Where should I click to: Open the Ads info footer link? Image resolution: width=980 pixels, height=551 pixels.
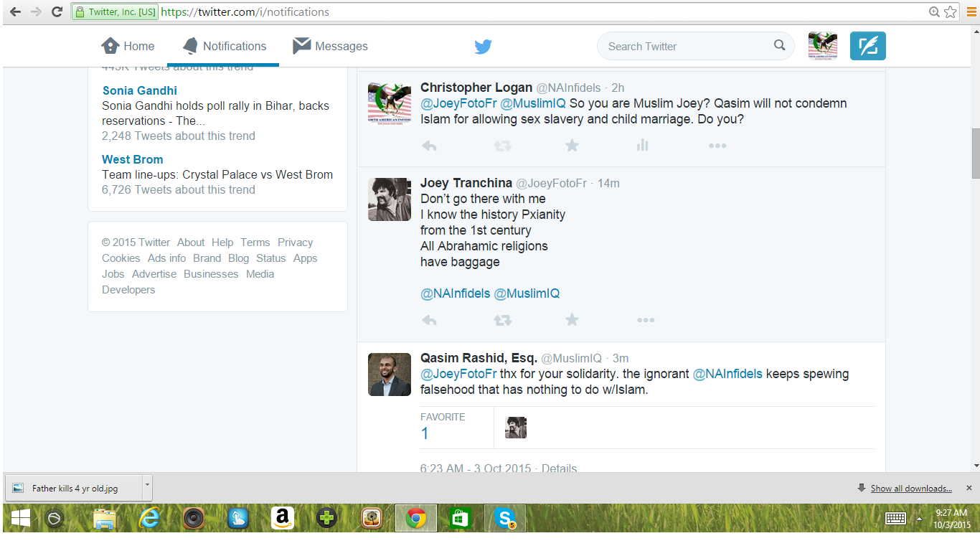tap(167, 258)
